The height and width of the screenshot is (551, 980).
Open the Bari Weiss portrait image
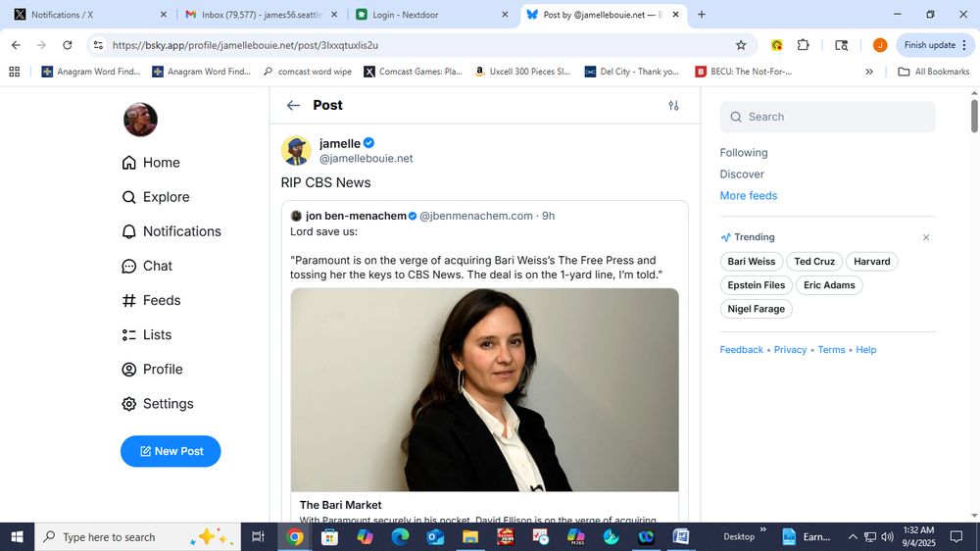(x=484, y=389)
